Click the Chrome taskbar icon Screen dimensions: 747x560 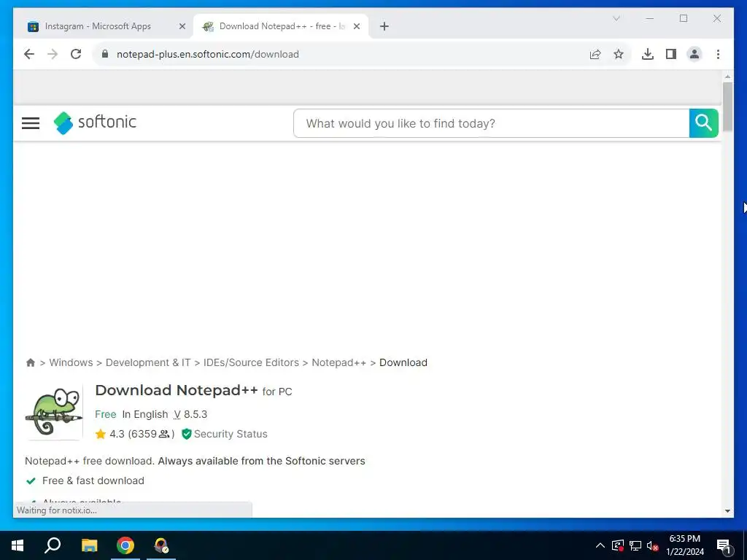125,545
